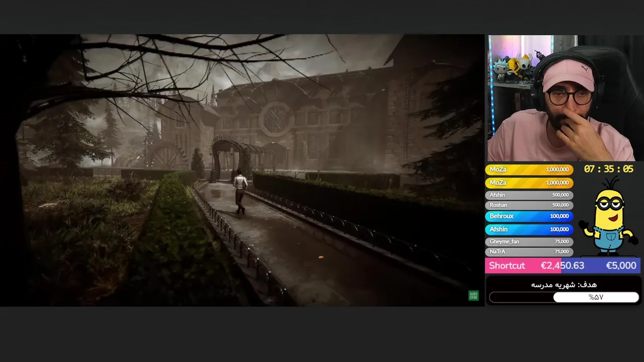The width and height of the screenshot is (644, 362).
Task: Click the NaTrA 75,000 donor row
Action: coord(529,252)
